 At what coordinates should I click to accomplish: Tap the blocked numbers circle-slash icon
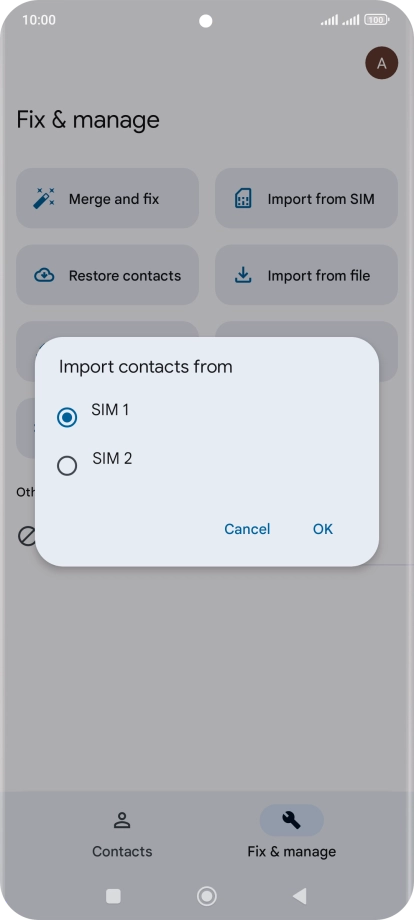pyautogui.click(x=27, y=536)
